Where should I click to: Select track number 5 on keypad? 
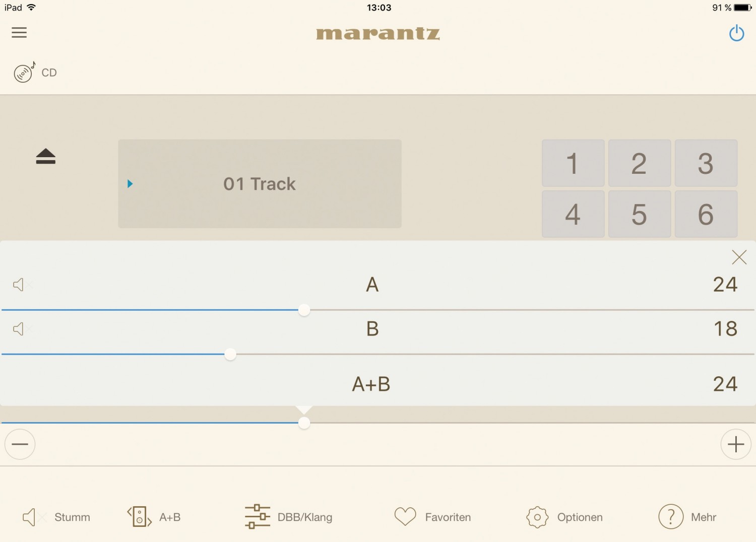639,214
